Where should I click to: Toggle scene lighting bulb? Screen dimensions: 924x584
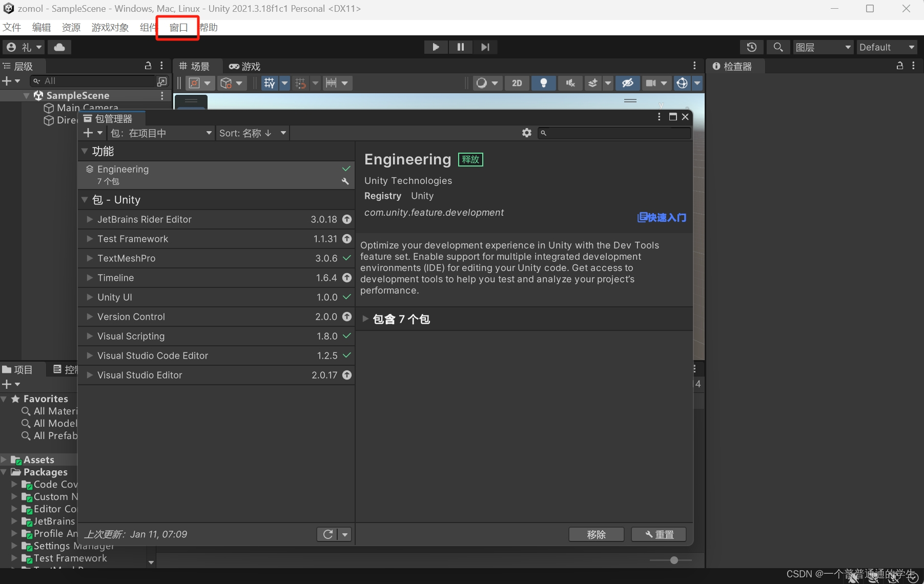(x=544, y=83)
